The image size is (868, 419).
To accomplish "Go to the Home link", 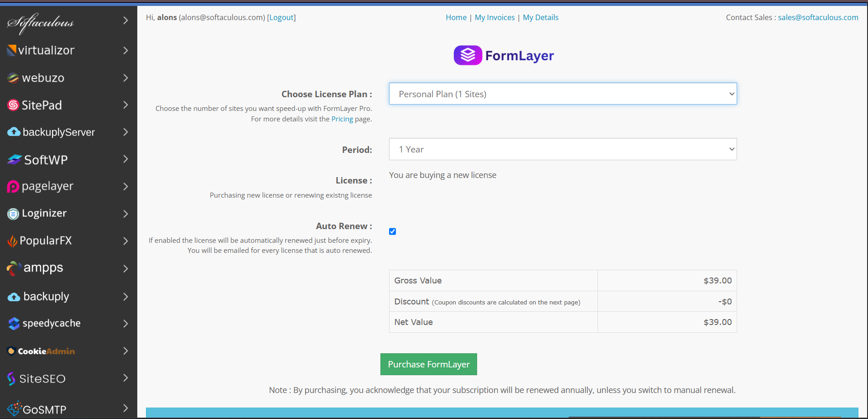I will (x=456, y=17).
